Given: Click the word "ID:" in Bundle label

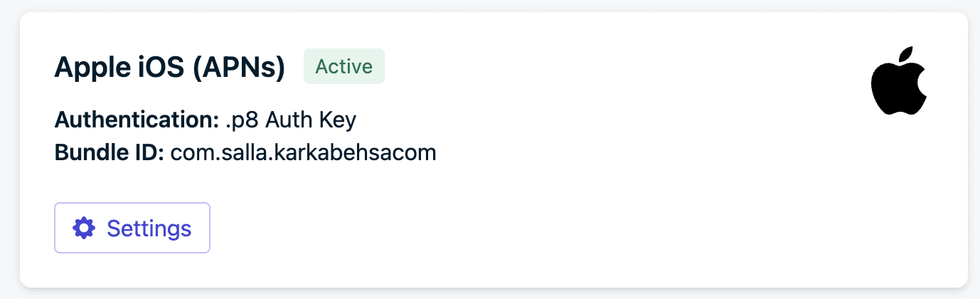Looking at the screenshot, I should [149, 153].
